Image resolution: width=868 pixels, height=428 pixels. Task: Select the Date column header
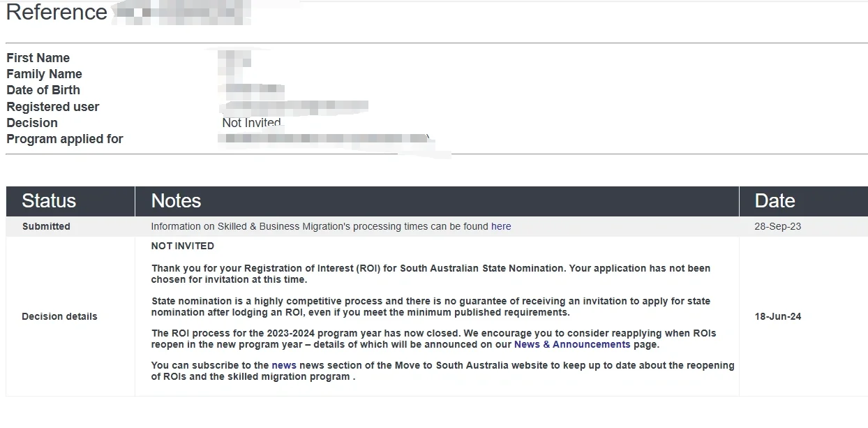804,201
